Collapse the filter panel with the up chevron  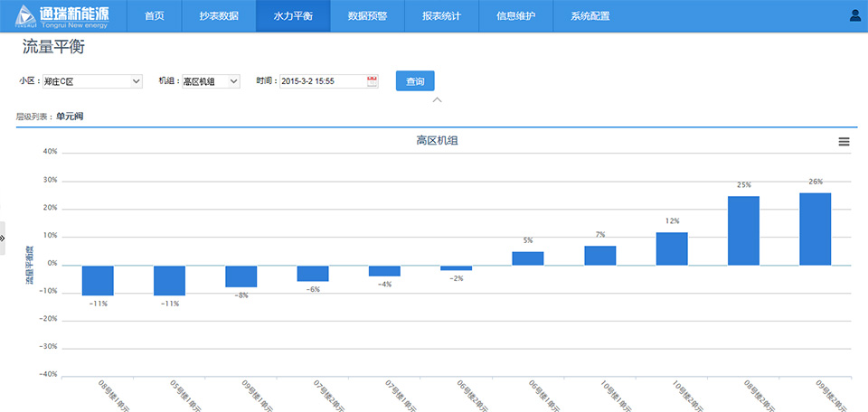point(438,100)
